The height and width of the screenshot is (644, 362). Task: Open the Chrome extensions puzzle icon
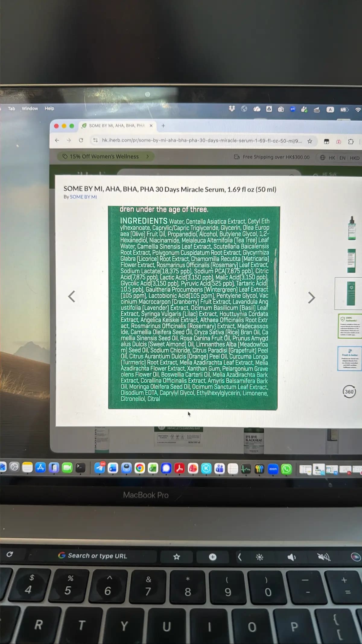(351, 142)
